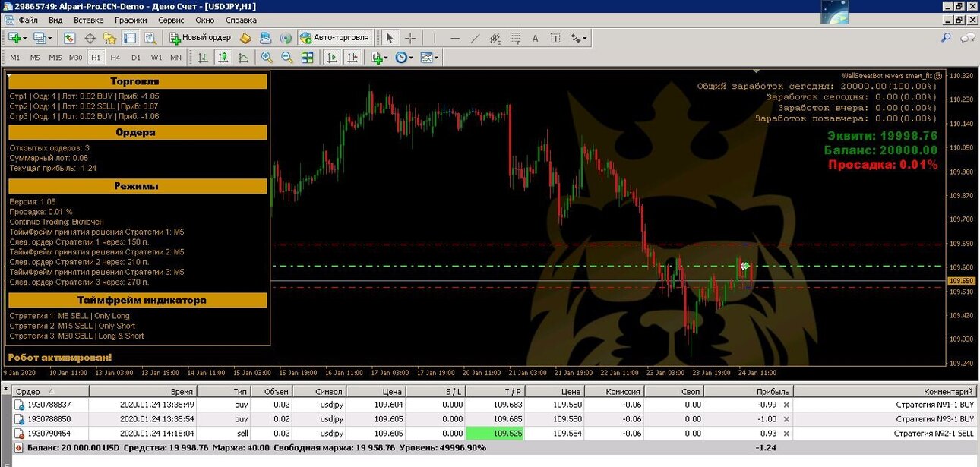Switch chart to candlestick mode

(223, 58)
